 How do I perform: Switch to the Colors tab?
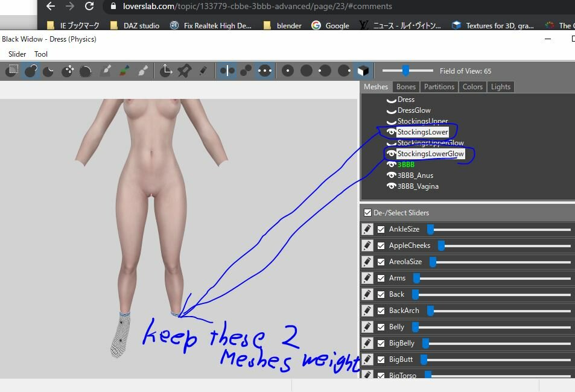472,87
